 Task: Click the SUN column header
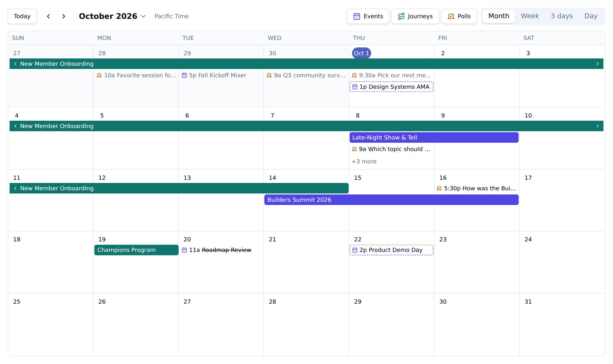pyautogui.click(x=18, y=38)
